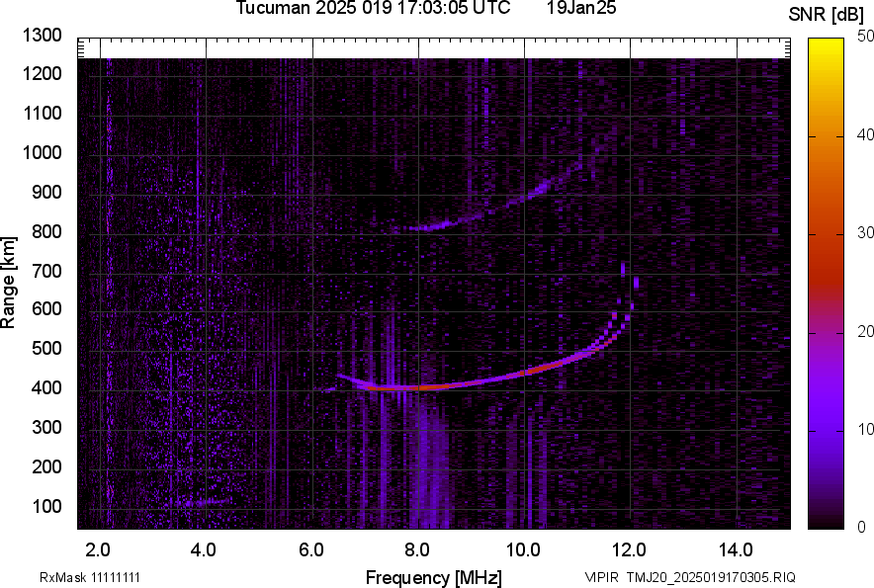The width and height of the screenshot is (874, 588).
Task: Click the frequency tick label '6.0'
Action: pos(311,550)
